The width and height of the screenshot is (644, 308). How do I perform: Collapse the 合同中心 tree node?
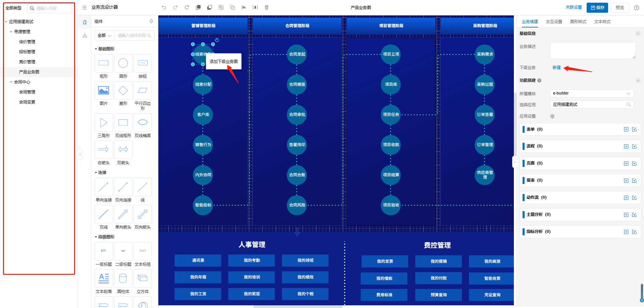(x=11, y=82)
